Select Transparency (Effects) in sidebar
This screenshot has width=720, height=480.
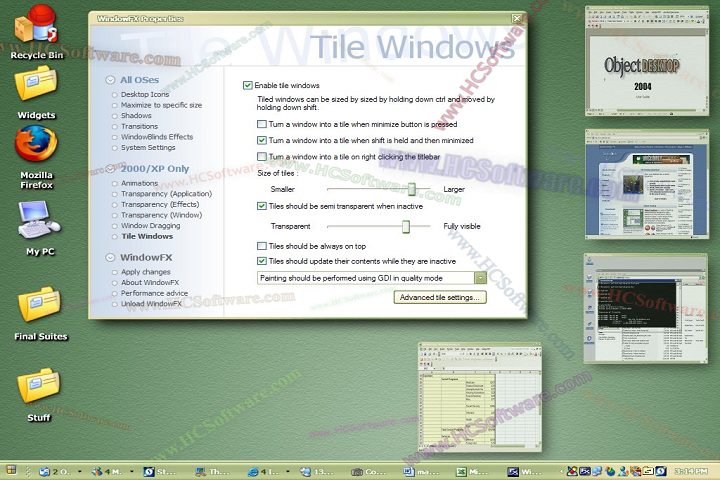point(160,204)
